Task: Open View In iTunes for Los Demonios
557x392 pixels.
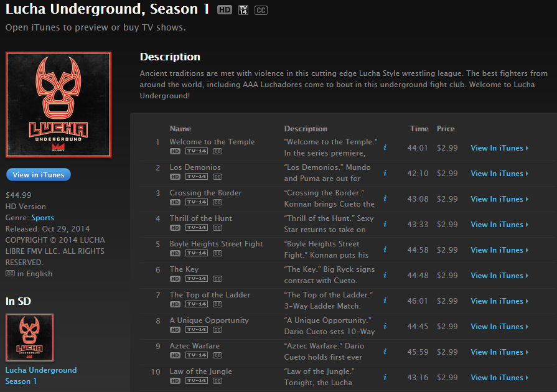Action: pos(500,174)
